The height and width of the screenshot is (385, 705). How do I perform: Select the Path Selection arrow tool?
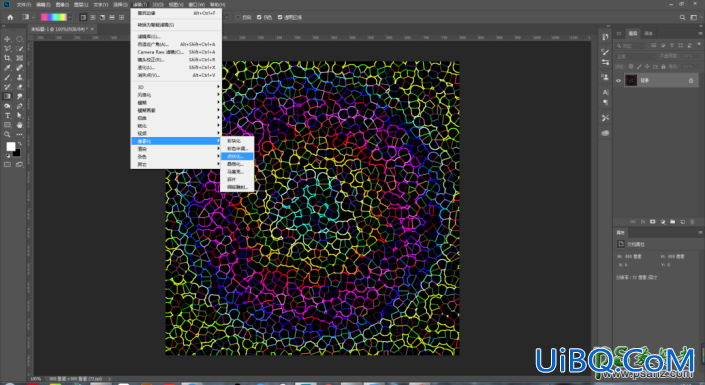click(19, 116)
